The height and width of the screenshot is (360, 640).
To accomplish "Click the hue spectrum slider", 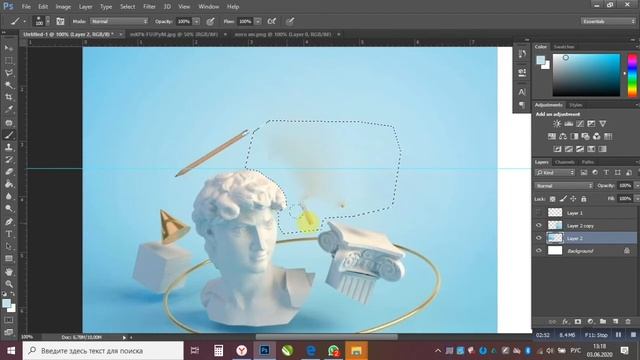I will click(x=632, y=75).
